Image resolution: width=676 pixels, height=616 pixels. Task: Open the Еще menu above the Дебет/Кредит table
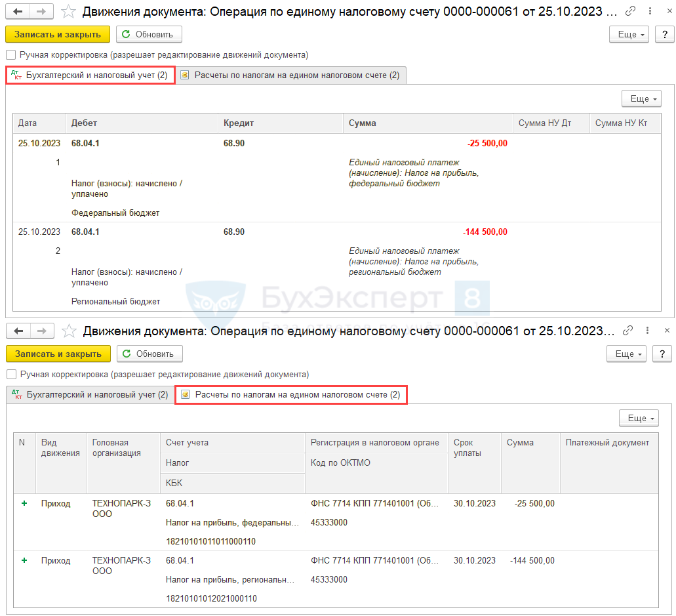pyautogui.click(x=641, y=98)
